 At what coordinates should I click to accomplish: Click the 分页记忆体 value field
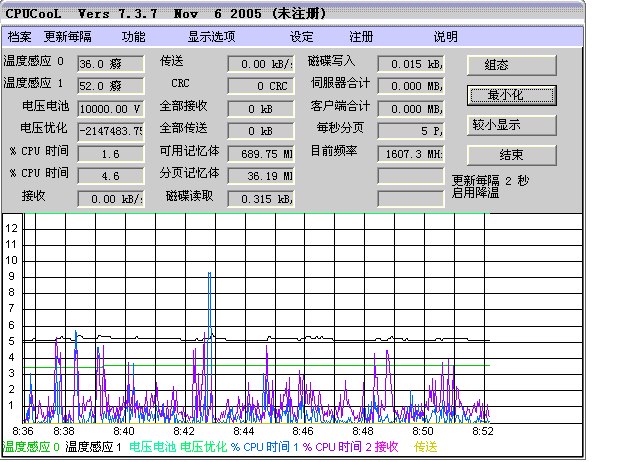point(261,176)
